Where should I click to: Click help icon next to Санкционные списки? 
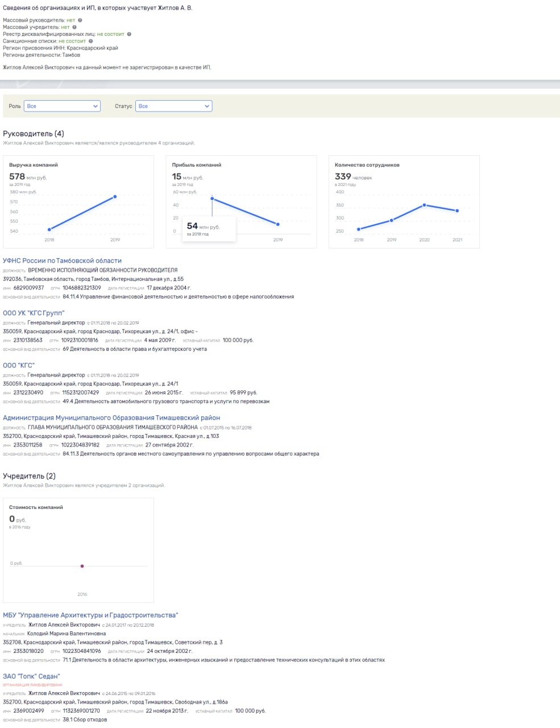(x=90, y=41)
